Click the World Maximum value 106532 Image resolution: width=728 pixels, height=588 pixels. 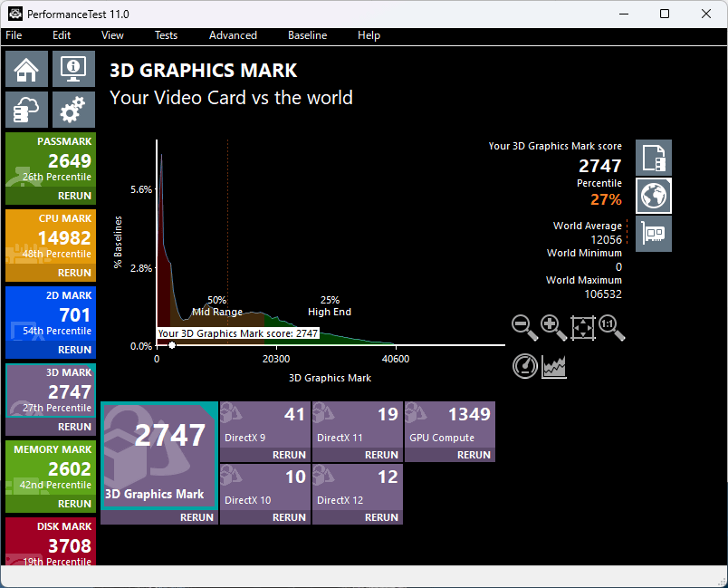pyautogui.click(x=603, y=294)
